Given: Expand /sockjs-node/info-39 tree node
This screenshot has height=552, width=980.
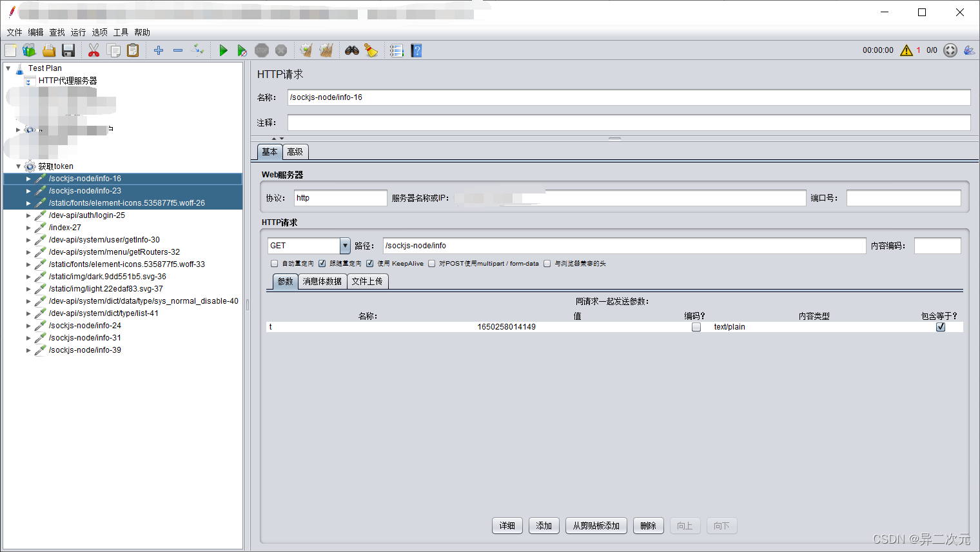Looking at the screenshot, I should [x=28, y=350].
